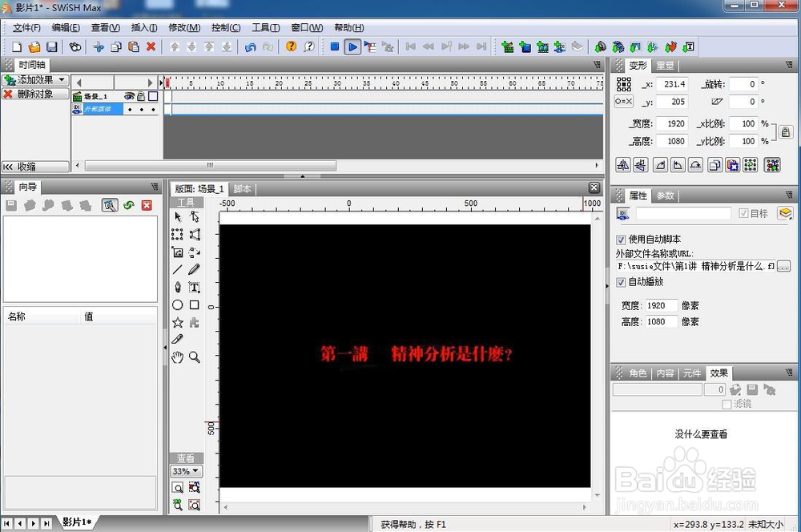Open the 33% zoom level dropdown
801x532 pixels.
coord(195,471)
